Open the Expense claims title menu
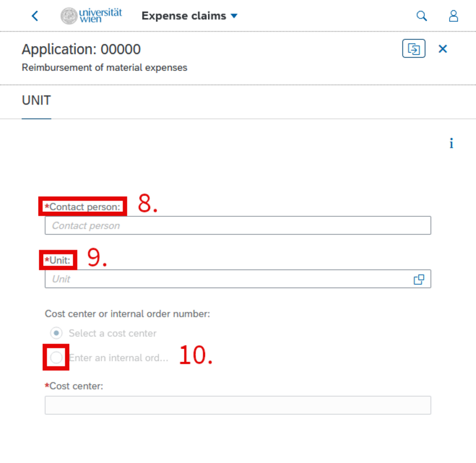476x463 pixels. (184, 16)
